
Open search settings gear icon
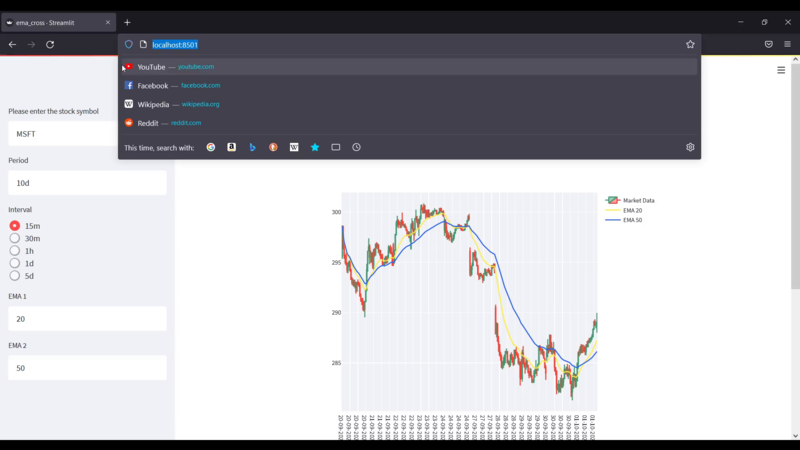(690, 147)
